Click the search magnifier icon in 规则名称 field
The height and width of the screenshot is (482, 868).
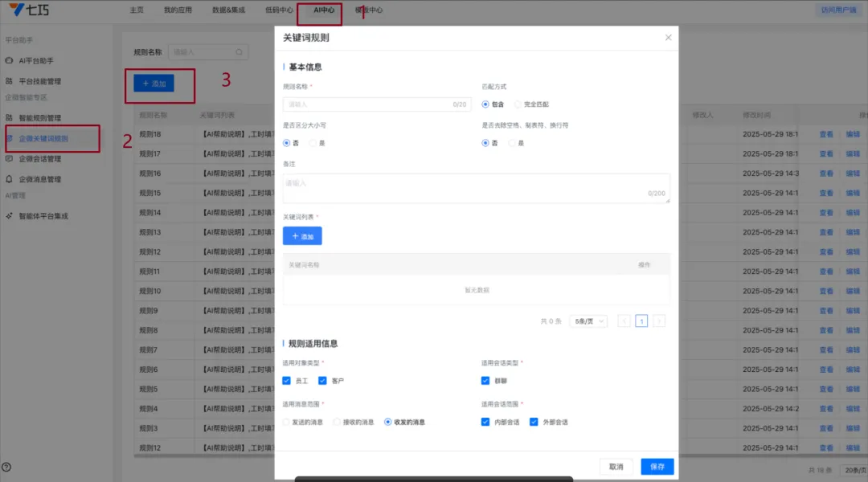(x=240, y=52)
